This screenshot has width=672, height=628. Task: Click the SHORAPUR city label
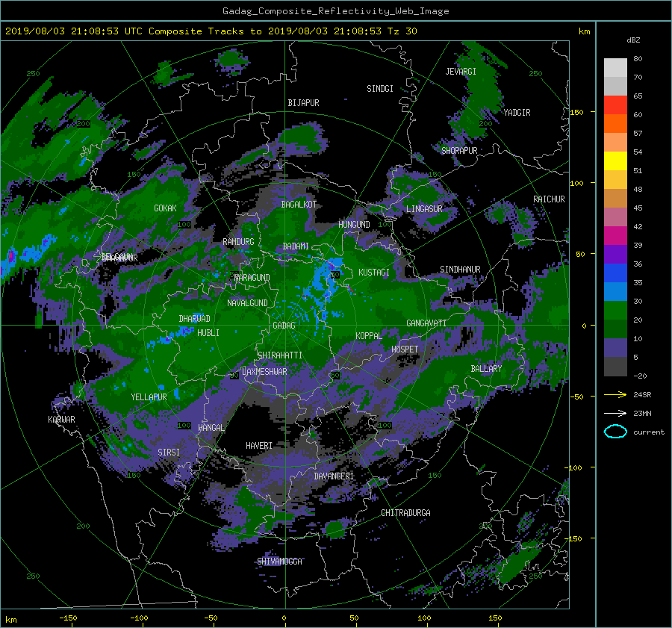click(x=459, y=150)
